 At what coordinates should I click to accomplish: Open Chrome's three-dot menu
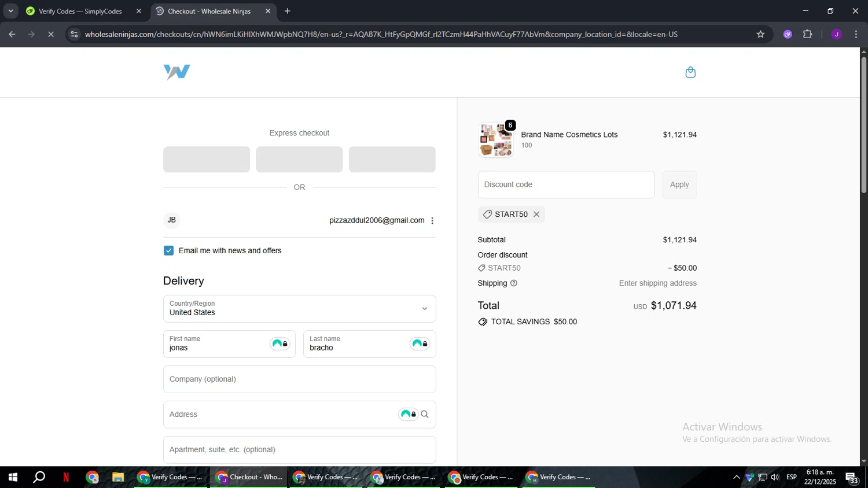(x=856, y=34)
